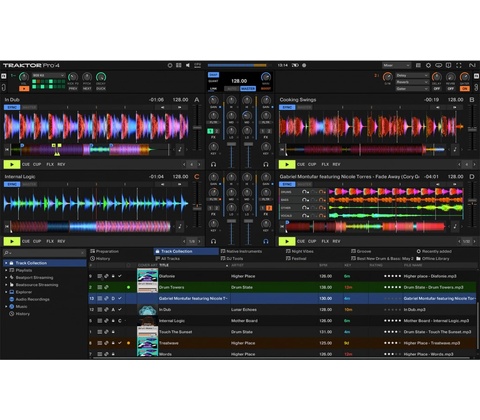Jump to track start on Deck A stripe
The image size is (480, 420).
point(7,150)
